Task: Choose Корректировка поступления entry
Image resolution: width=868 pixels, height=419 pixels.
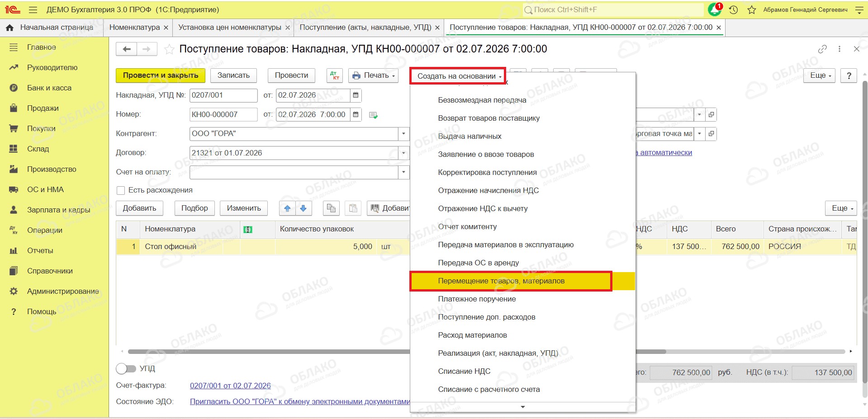Action: (523, 173)
